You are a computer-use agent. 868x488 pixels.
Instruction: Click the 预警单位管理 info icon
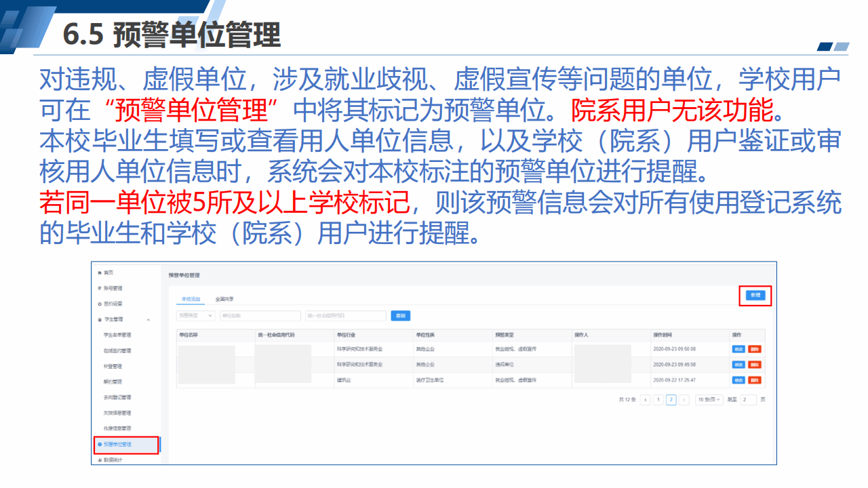[100, 445]
